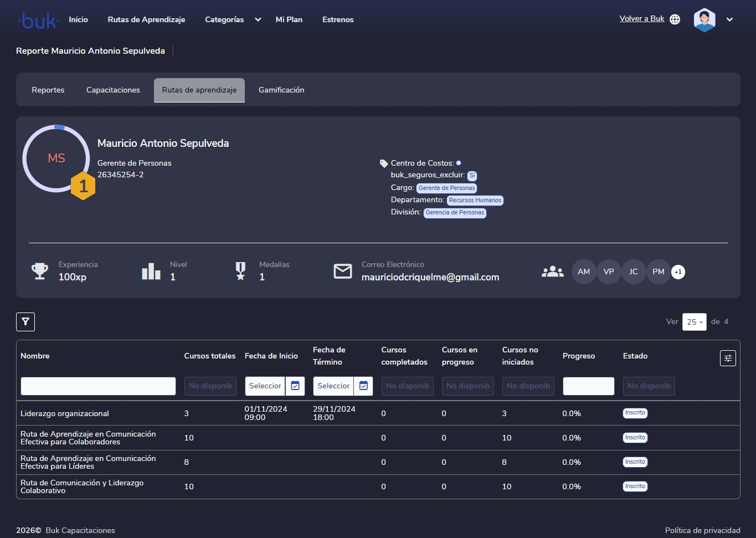Click the Buk logo
The height and width of the screenshot is (538, 756).
tap(38, 21)
